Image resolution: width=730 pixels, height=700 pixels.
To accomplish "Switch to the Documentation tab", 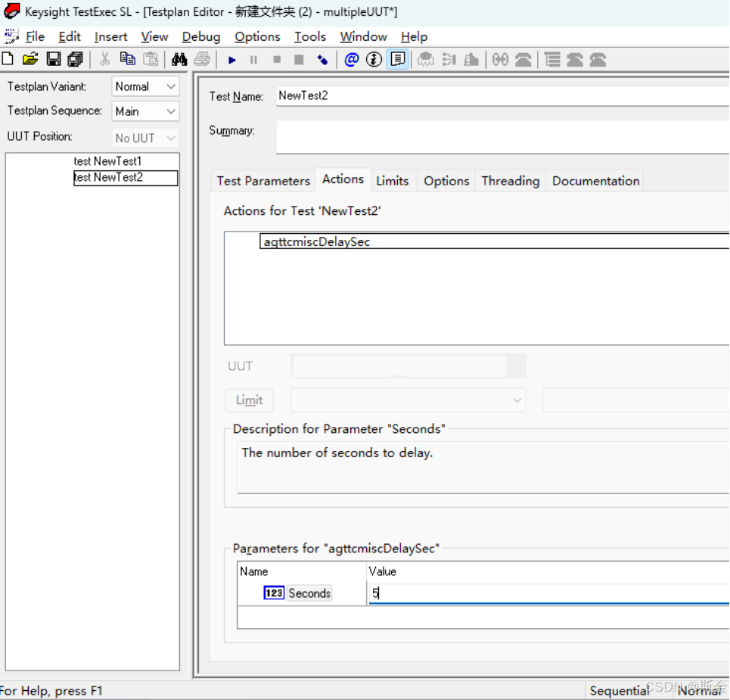I will point(595,181).
